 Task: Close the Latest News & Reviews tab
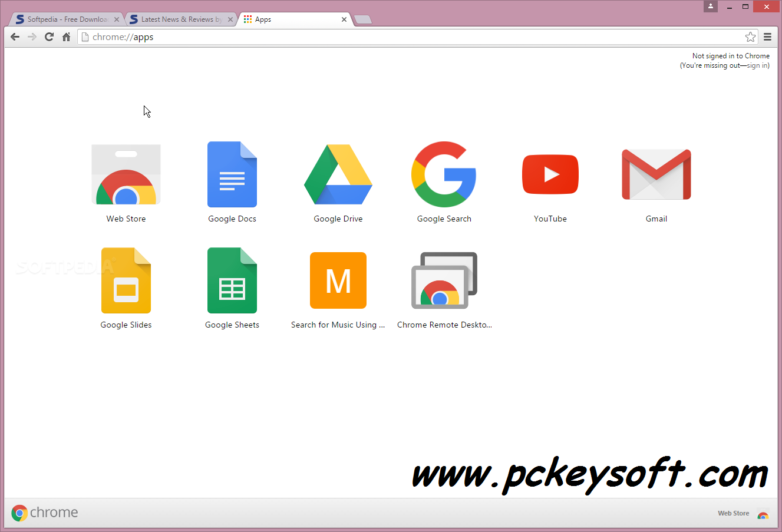click(x=230, y=19)
